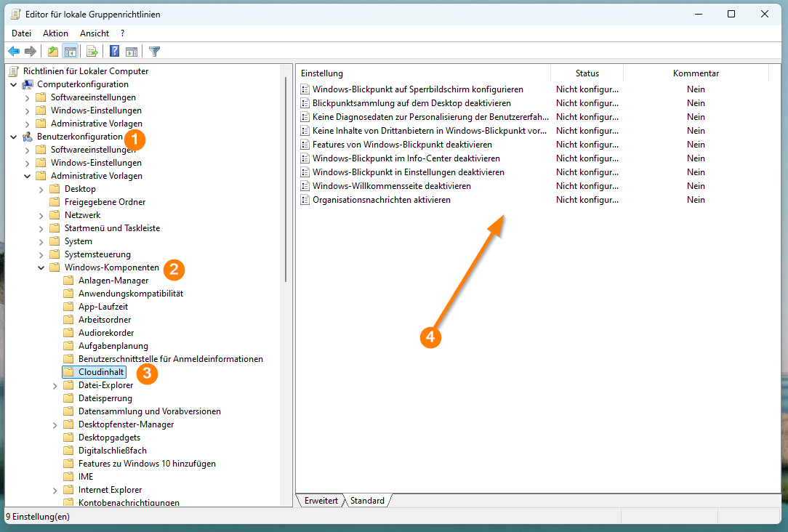Click the Export list toolbar icon

(x=92, y=52)
